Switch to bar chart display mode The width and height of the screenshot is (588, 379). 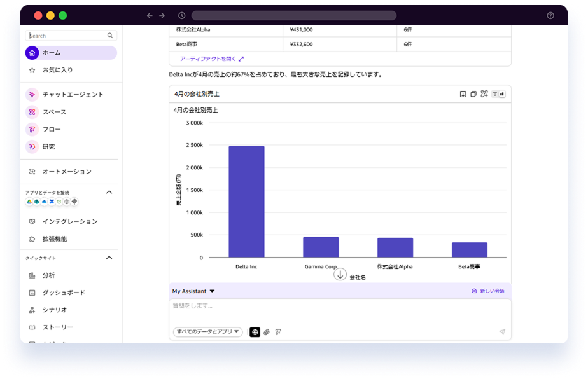click(x=503, y=94)
